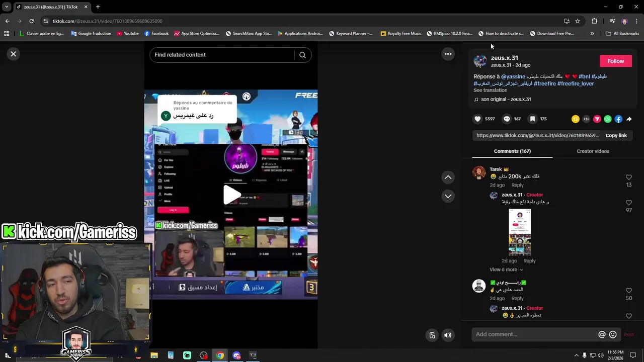Click the search magnifier icon in Find related content

pos(302,55)
